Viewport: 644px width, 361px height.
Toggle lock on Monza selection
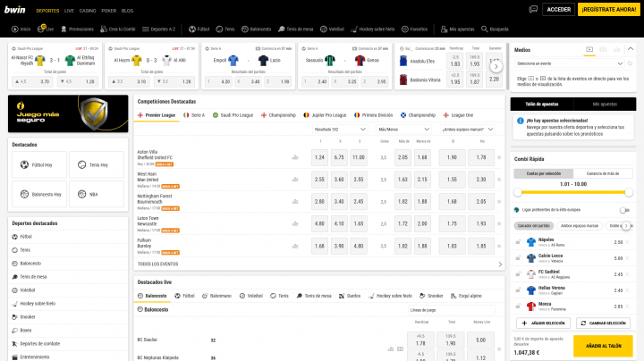click(x=518, y=306)
